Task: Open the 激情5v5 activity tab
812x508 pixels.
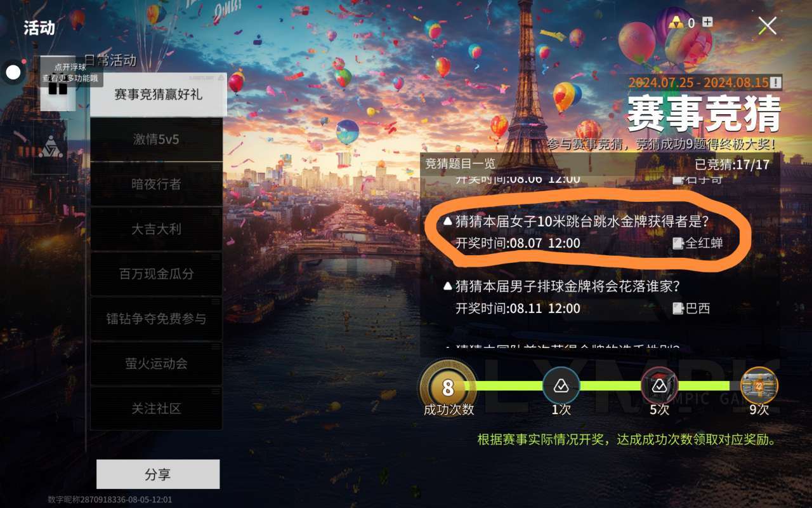Action: click(x=156, y=140)
